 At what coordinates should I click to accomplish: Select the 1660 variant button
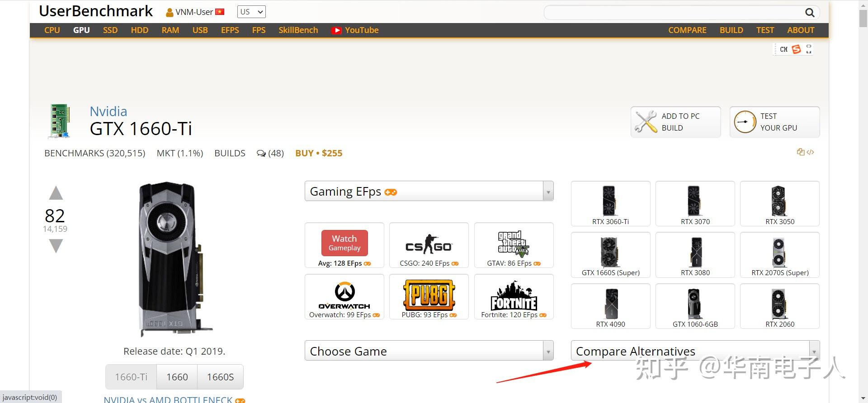coord(177,377)
